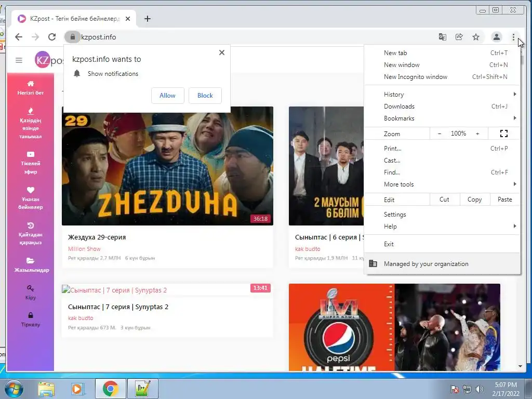Open Chrome Settings
The width and height of the screenshot is (532, 399).
tap(442, 215)
